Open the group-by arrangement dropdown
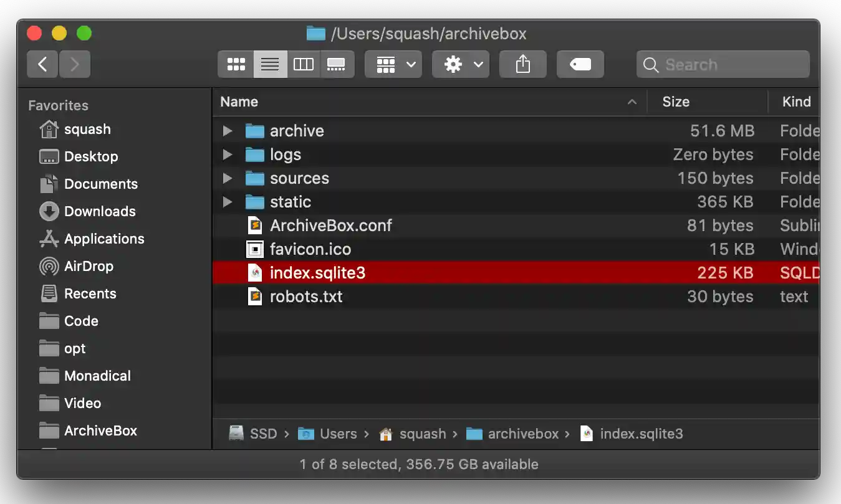Viewport: 841px width, 504px height. 393,64
